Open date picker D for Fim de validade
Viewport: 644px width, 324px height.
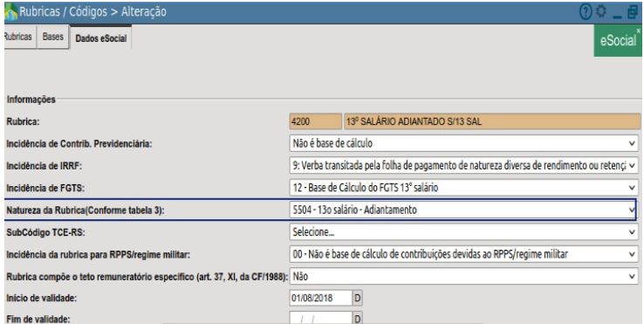pos(357,319)
